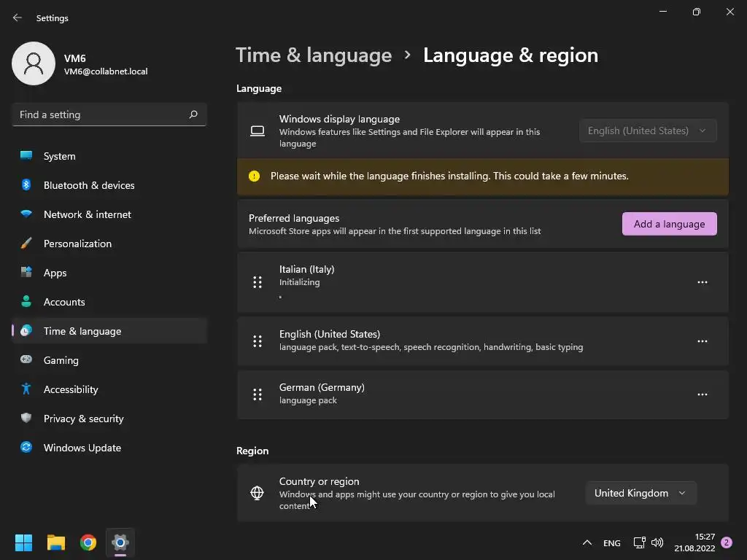Click the network icon in system tray

click(639, 542)
